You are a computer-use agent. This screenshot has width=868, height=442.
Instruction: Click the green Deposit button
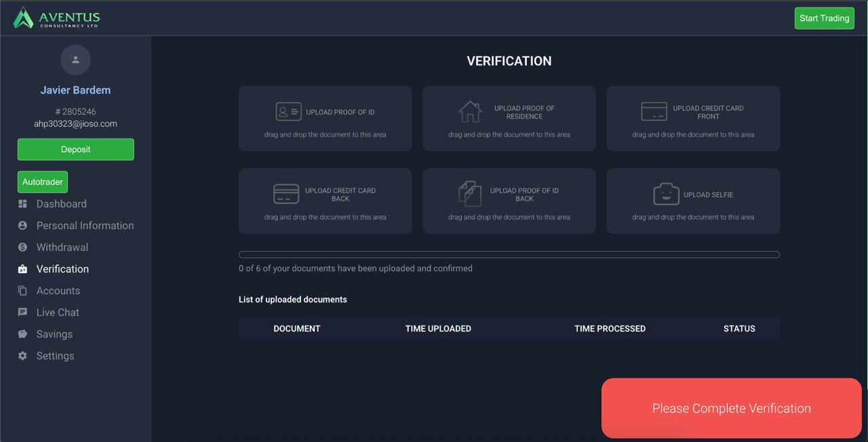[75, 149]
